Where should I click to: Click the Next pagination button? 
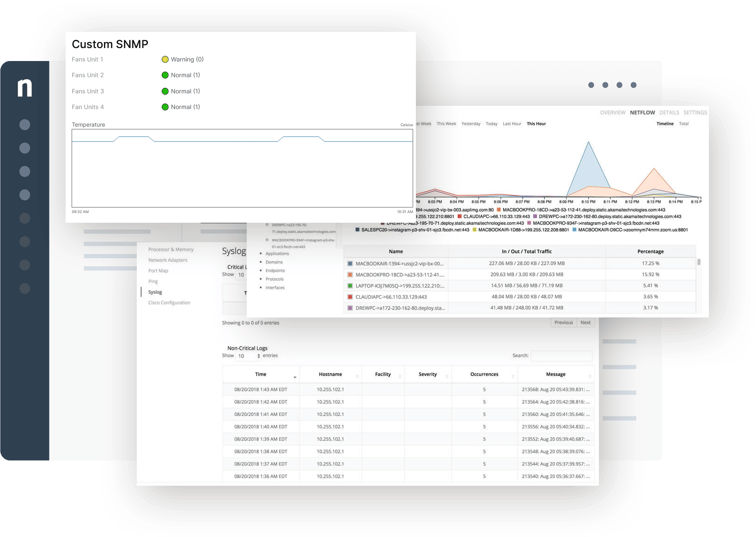point(585,322)
